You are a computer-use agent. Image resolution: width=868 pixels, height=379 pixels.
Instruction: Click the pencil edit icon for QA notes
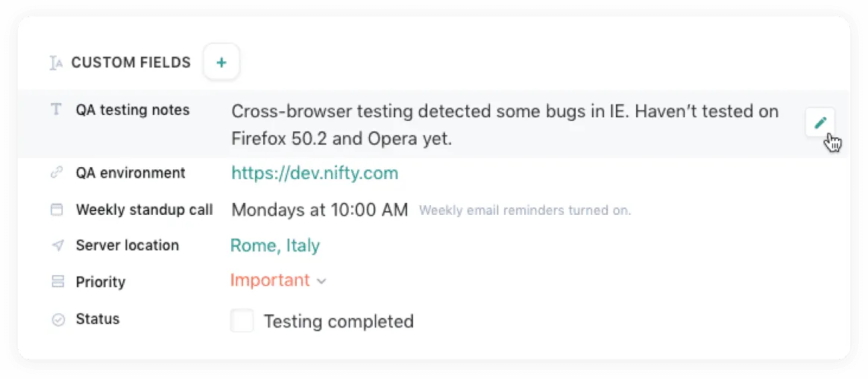point(820,122)
